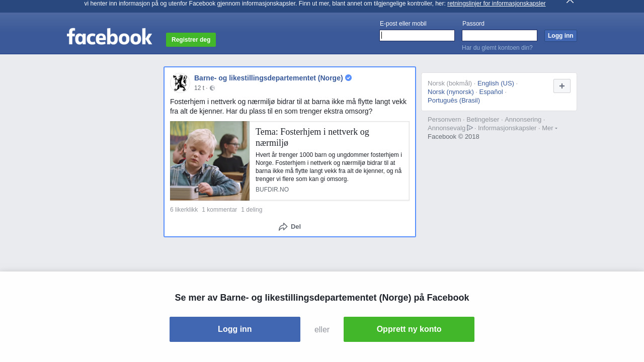
Task: Open the Har du glemt kontoen din link
Action: point(497,48)
